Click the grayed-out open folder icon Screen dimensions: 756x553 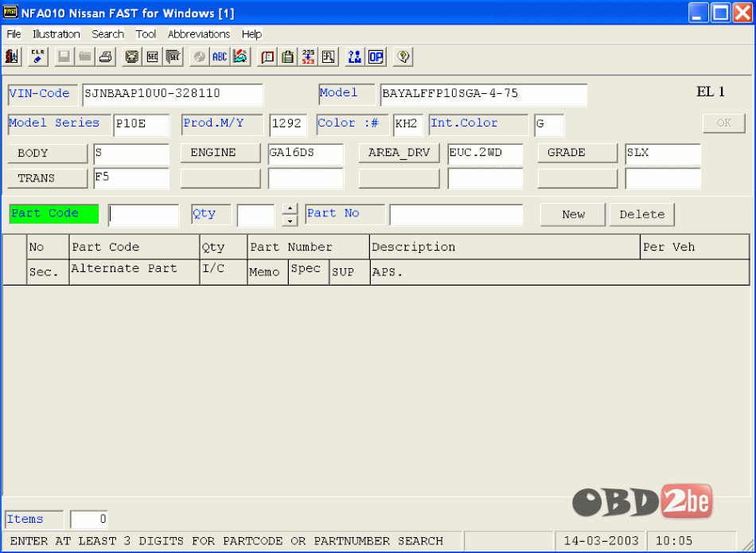pos(85,56)
